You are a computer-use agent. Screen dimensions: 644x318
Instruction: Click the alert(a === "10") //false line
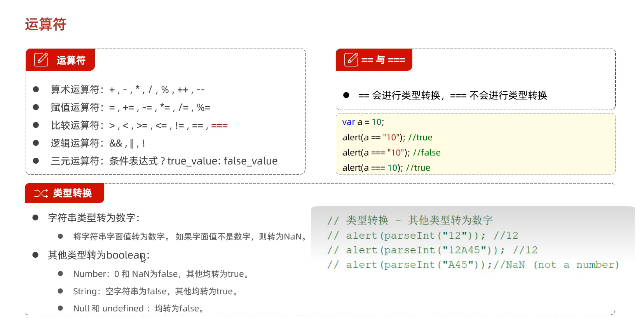[x=391, y=152]
